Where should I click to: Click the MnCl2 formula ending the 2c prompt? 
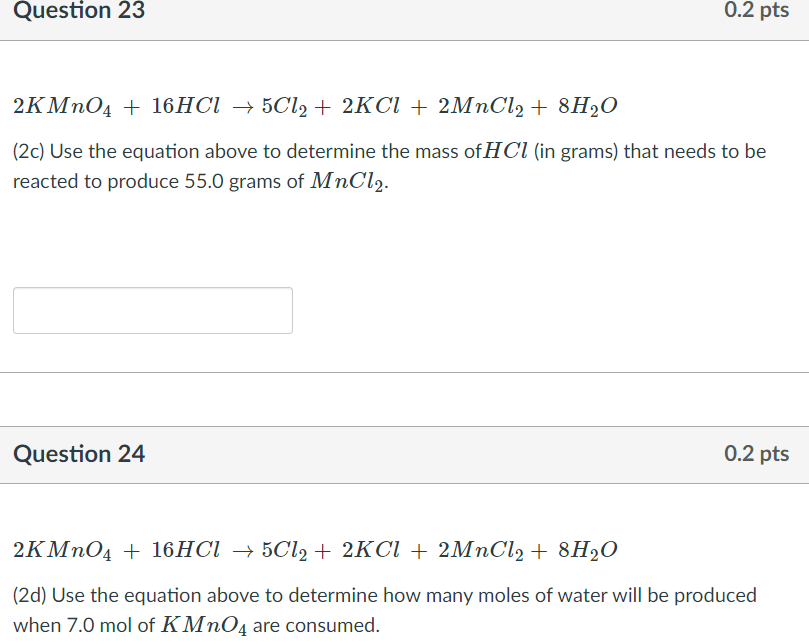coord(347,182)
